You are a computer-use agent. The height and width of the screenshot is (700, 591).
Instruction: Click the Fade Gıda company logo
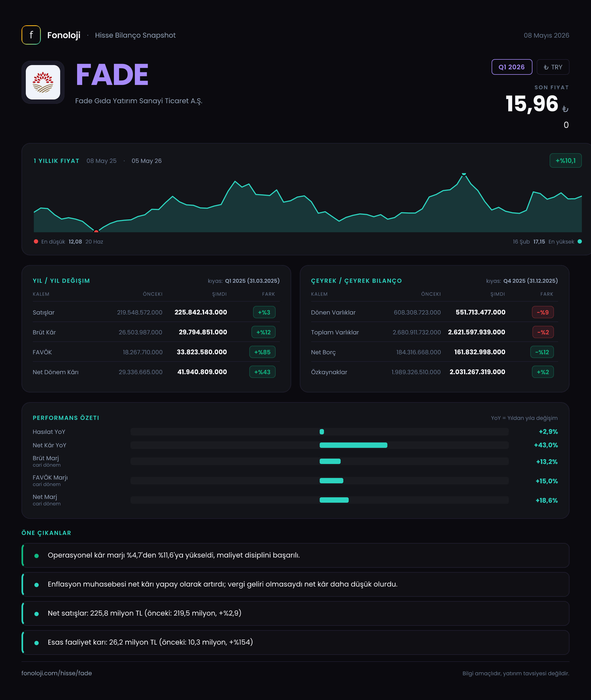(x=43, y=82)
